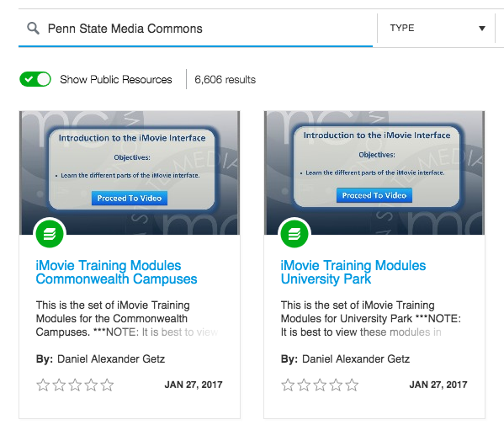504x430 pixels.
Task: Rate University Park card two stars
Action: [x=304, y=385]
